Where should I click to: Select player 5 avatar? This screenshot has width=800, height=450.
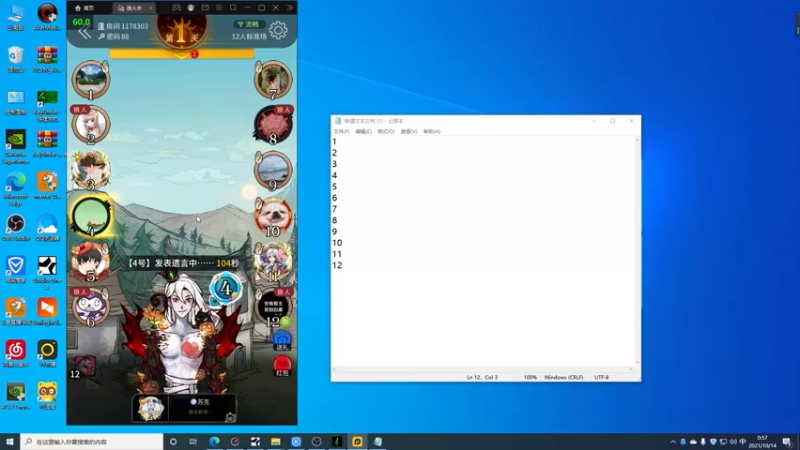(x=91, y=262)
